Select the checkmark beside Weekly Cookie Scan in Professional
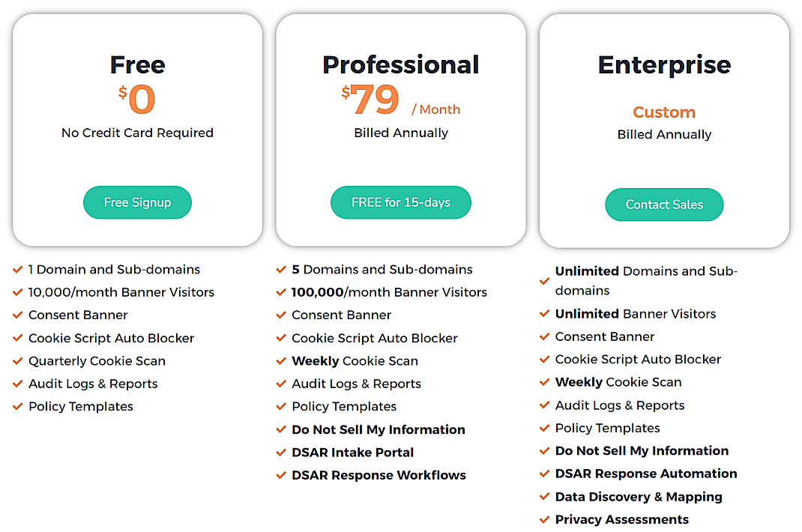The height and width of the screenshot is (532, 802). coord(280,361)
